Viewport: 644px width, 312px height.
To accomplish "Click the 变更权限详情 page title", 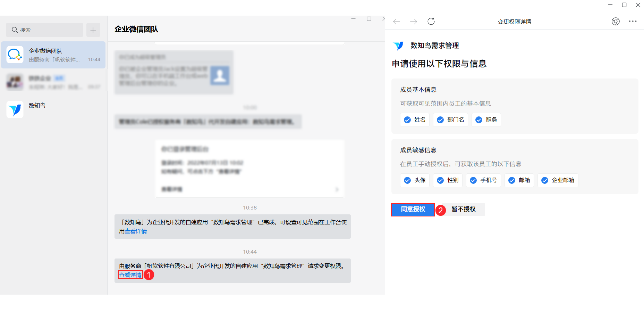I will pyautogui.click(x=514, y=22).
